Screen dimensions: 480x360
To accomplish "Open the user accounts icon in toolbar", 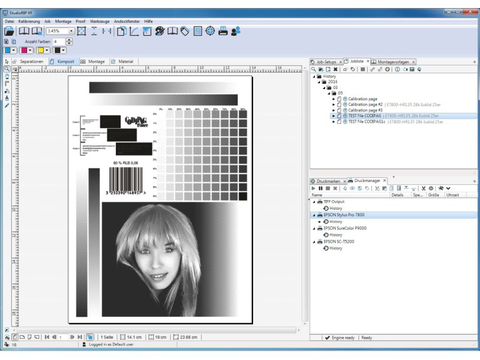I will [236, 31].
